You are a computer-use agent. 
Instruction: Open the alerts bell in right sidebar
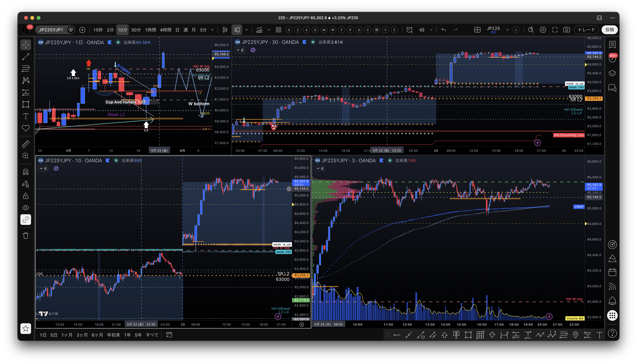pos(612,301)
